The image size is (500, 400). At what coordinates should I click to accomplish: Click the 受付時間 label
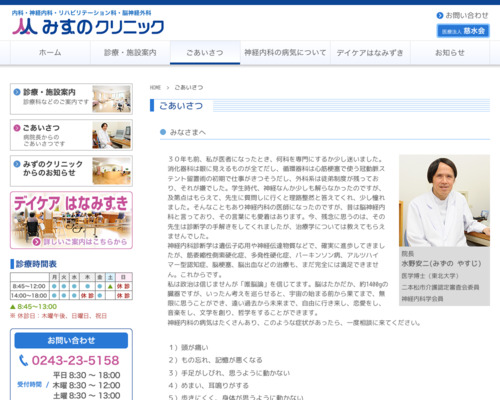pyautogui.click(x=30, y=385)
